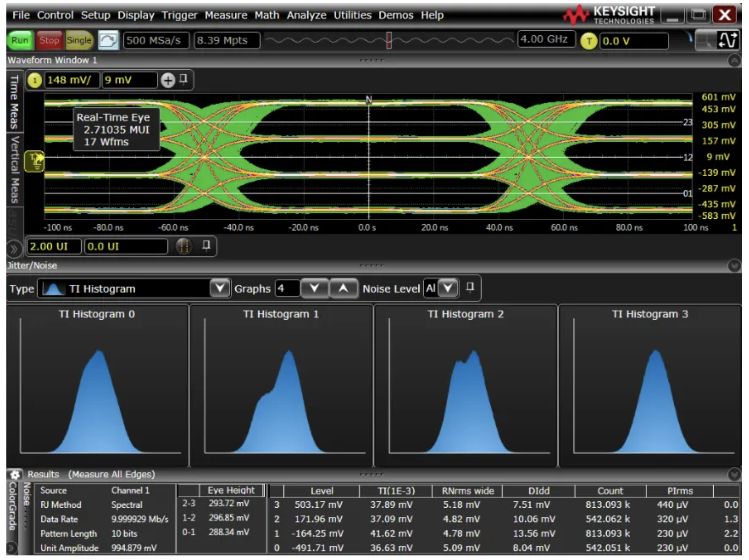Screen dimensions: 749x560
Task: Pin the horizontal controls bar
Action: [x=206, y=246]
